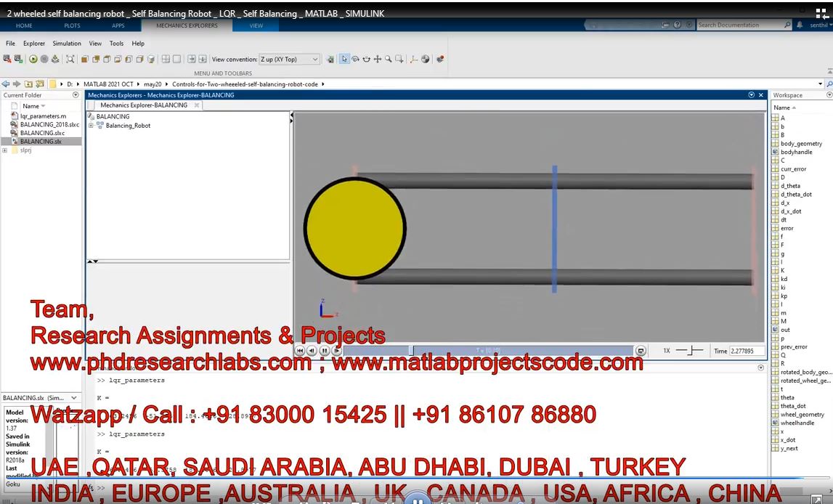833x504 pixels.
Task: Close the Mechanics Explorer-BALANCING tab
Action: [197, 105]
